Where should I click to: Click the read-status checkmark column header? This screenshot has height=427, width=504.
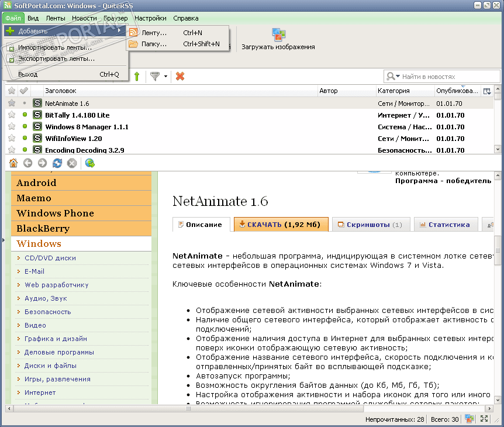point(24,91)
